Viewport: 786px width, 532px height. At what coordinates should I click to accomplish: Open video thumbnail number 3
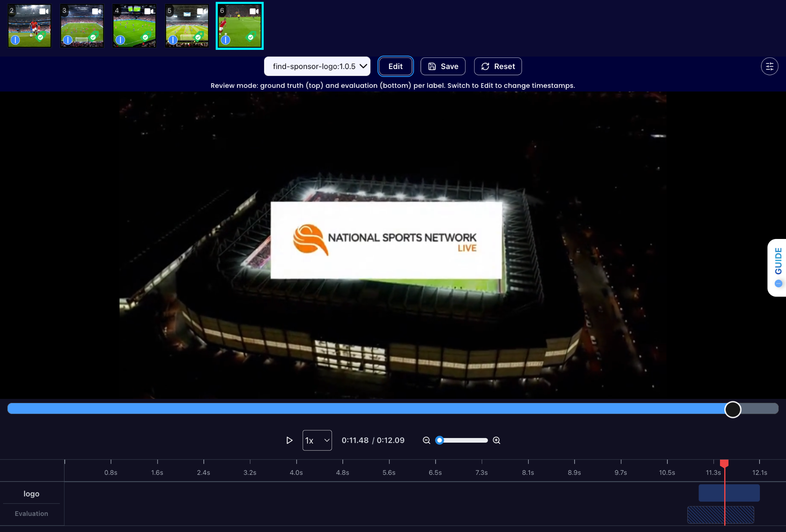click(82, 26)
